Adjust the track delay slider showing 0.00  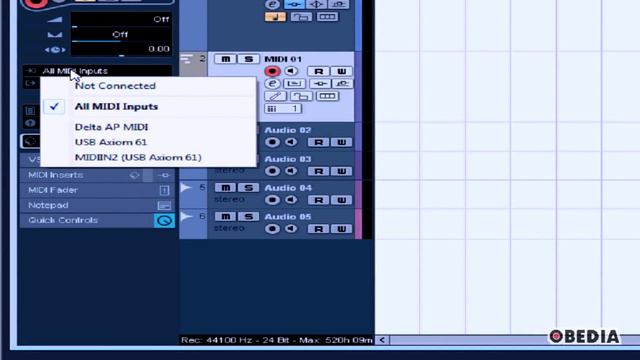(x=121, y=50)
